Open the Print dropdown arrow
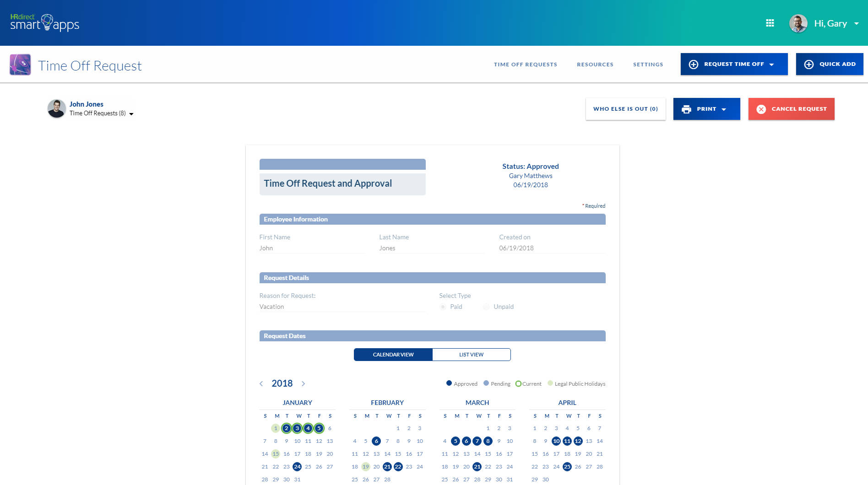The image size is (868, 485). (x=724, y=109)
